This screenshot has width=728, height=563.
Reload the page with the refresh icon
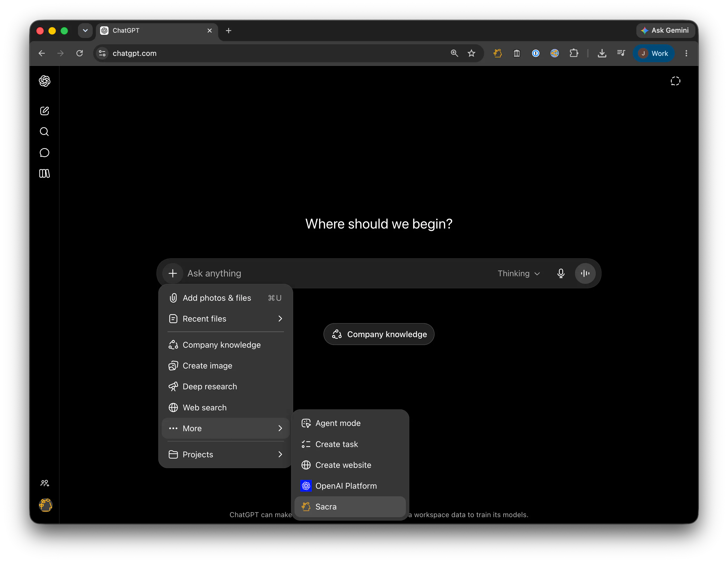tap(79, 53)
